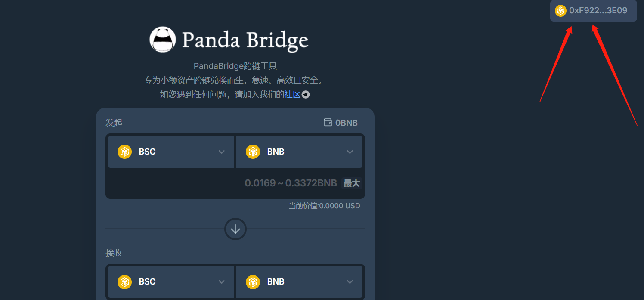Click the Panda Bridge panda logo
The height and width of the screenshot is (300, 644).
[x=163, y=40]
